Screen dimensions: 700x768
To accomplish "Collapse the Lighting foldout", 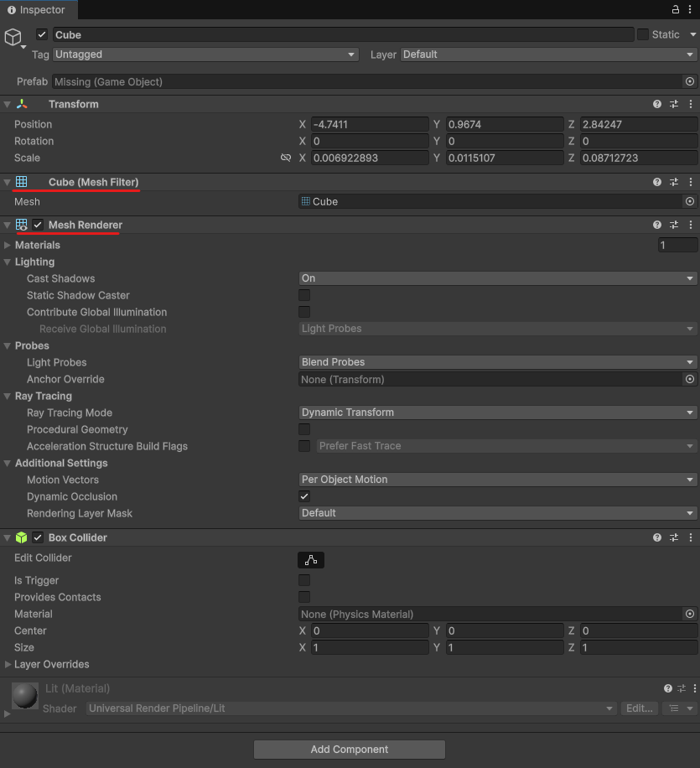I will tap(8, 262).
